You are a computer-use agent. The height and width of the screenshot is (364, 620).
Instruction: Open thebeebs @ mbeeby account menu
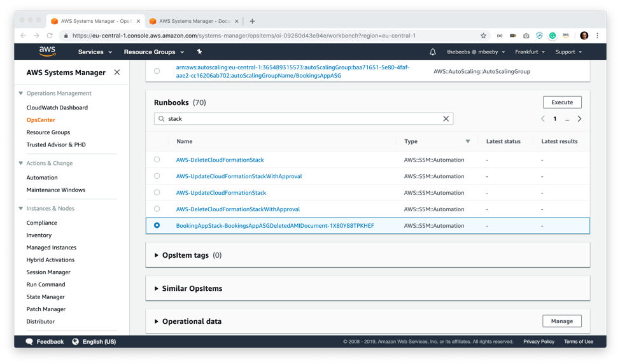point(476,52)
